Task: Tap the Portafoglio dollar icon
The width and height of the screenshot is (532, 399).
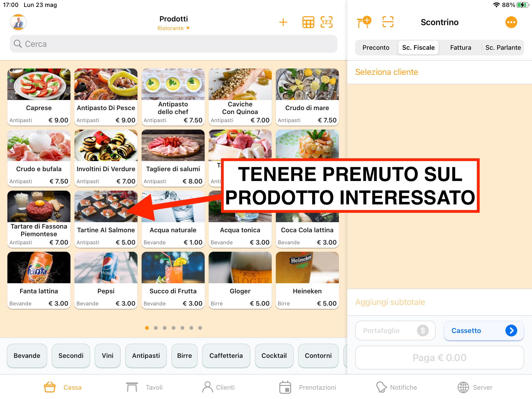Action: [423, 331]
